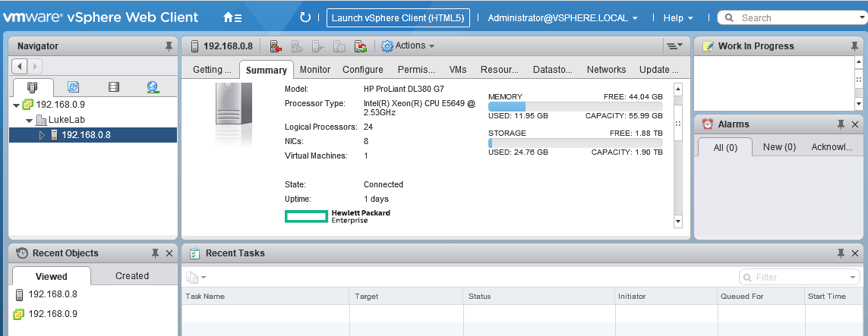Select the Summary tab
The image size is (868, 336).
(267, 71)
